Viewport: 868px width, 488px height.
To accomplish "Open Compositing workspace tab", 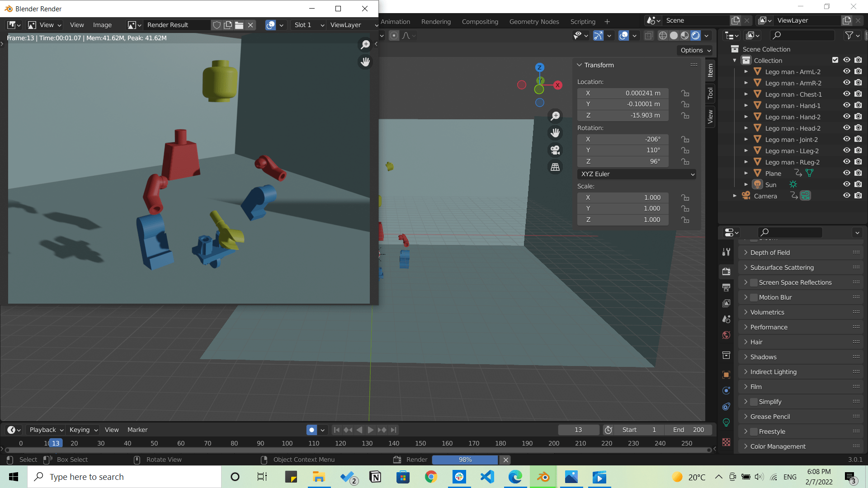I will click(x=480, y=21).
